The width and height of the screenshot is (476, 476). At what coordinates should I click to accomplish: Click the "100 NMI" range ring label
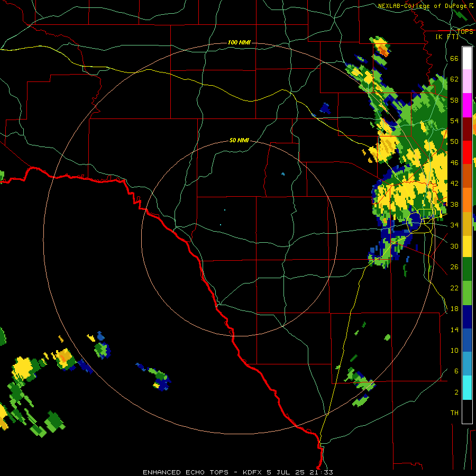239,42
